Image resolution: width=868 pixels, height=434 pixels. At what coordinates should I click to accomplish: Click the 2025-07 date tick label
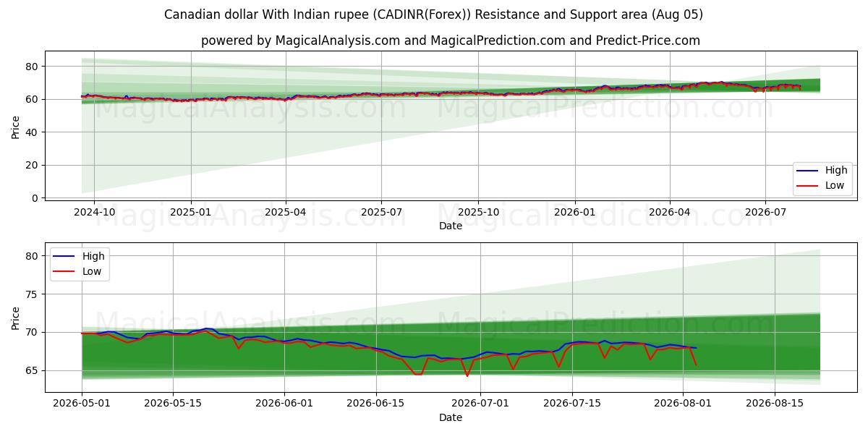tap(381, 212)
